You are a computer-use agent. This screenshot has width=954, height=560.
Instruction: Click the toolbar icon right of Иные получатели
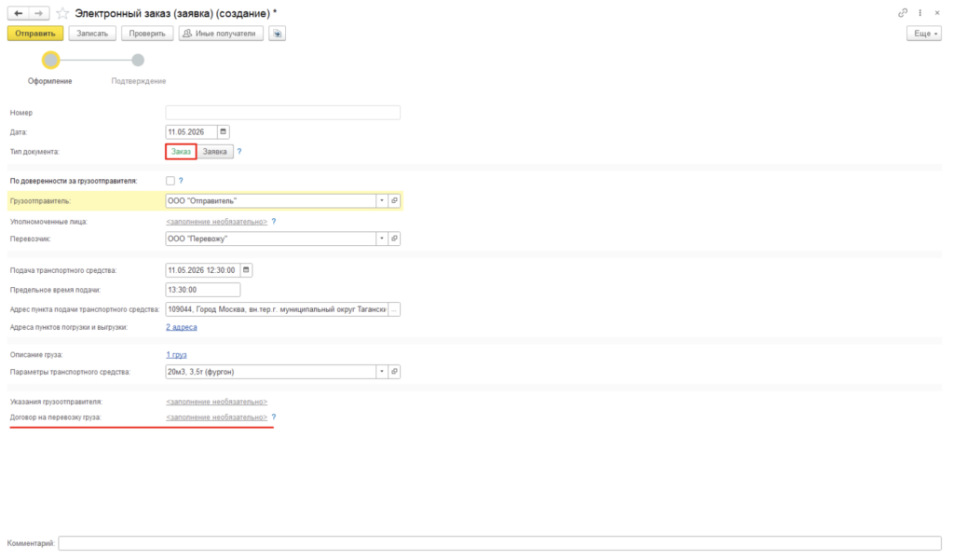278,34
